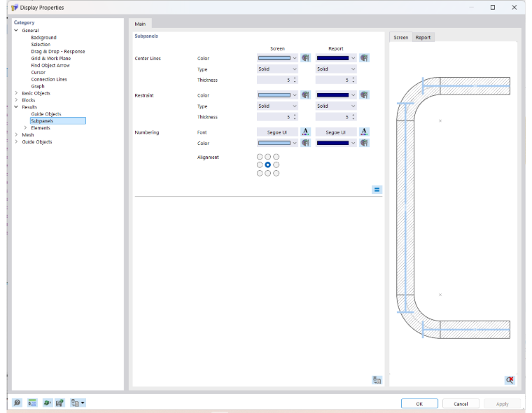Open color palette for Center Lines Report color
Viewport: 532px width, 413px height.
pyautogui.click(x=364, y=58)
